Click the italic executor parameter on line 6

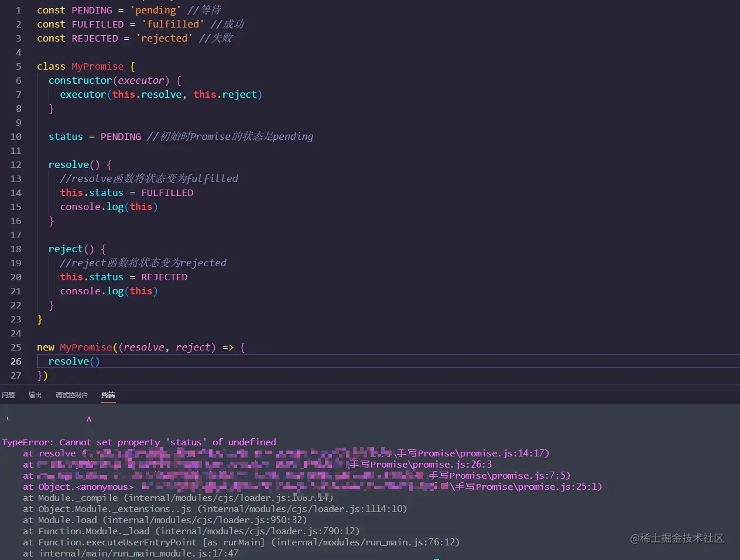pos(141,80)
